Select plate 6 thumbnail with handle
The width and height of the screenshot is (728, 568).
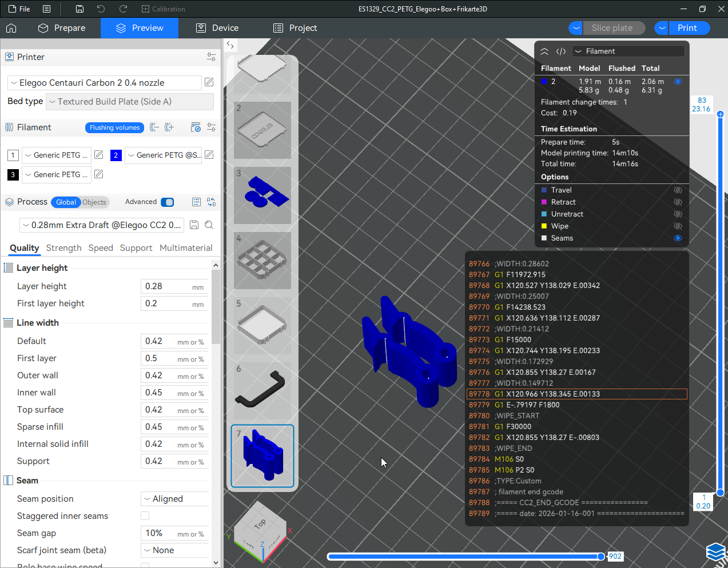pos(262,391)
